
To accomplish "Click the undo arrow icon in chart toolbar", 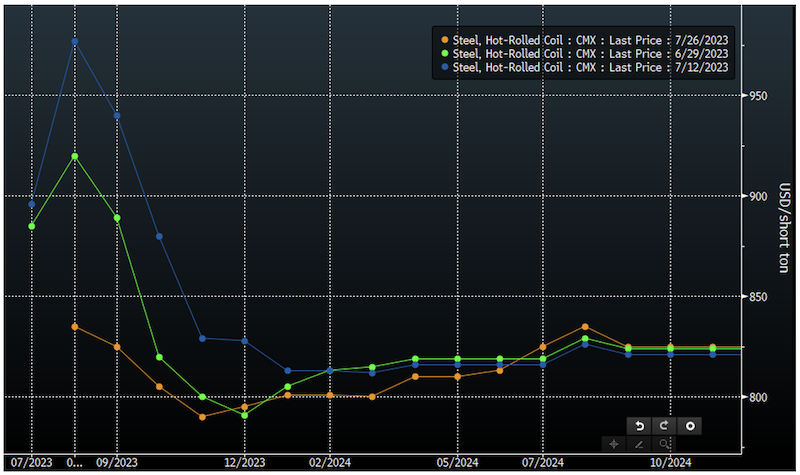I will (639, 426).
